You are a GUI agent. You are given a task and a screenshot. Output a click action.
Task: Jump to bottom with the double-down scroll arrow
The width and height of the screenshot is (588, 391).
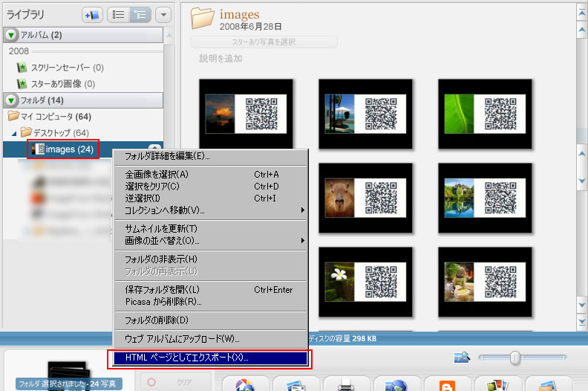(x=582, y=322)
